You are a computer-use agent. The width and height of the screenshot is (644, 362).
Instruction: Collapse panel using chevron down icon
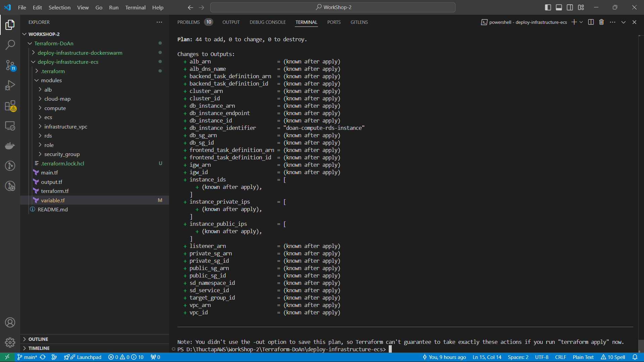coord(623,22)
